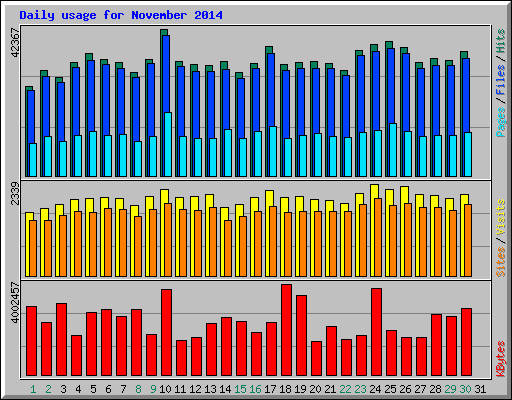Click the red KBytes bar for day 18

click(x=286, y=330)
